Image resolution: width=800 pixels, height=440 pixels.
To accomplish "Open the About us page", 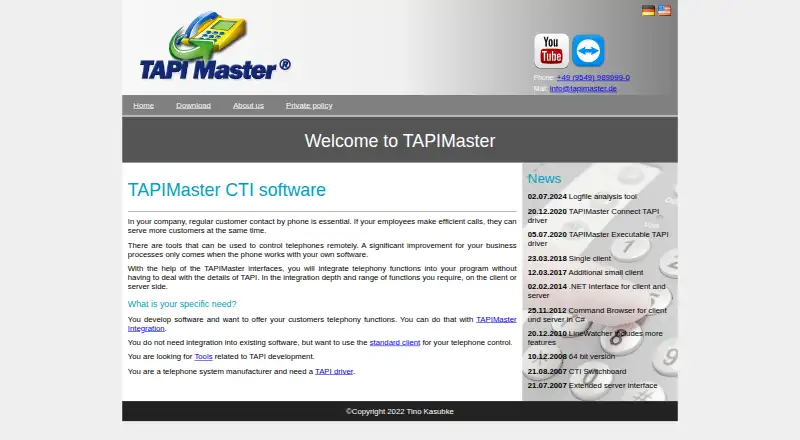I will 248,105.
